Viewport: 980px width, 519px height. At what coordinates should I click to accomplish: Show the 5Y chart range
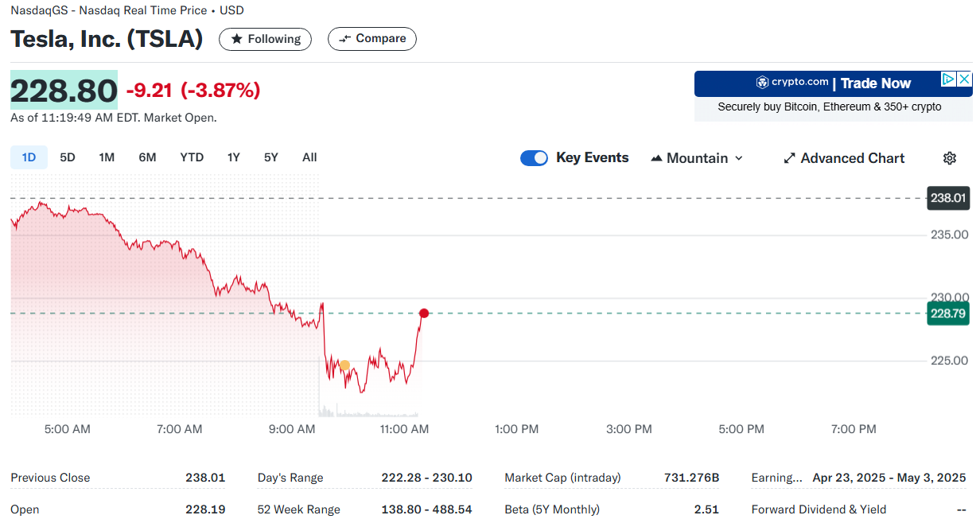[x=271, y=157]
